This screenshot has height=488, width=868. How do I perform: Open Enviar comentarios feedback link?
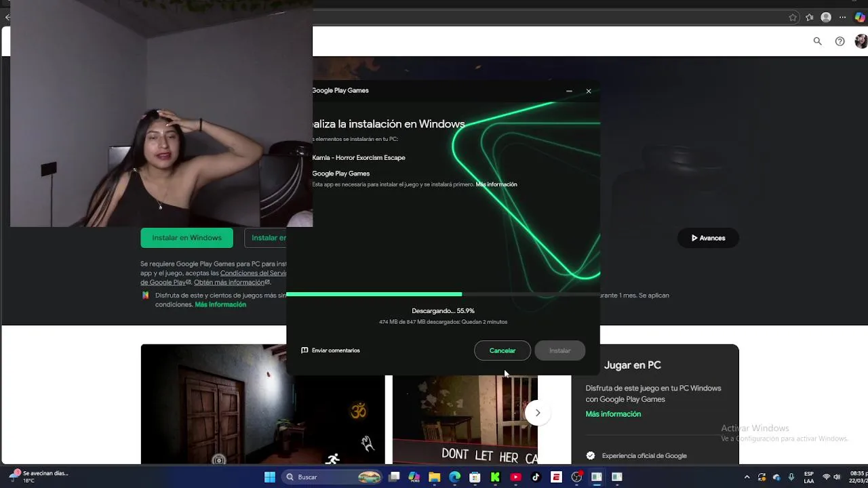330,350
